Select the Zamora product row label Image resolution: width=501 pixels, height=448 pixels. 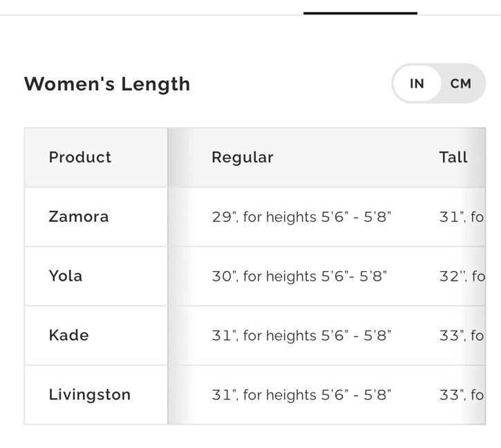pos(79,216)
